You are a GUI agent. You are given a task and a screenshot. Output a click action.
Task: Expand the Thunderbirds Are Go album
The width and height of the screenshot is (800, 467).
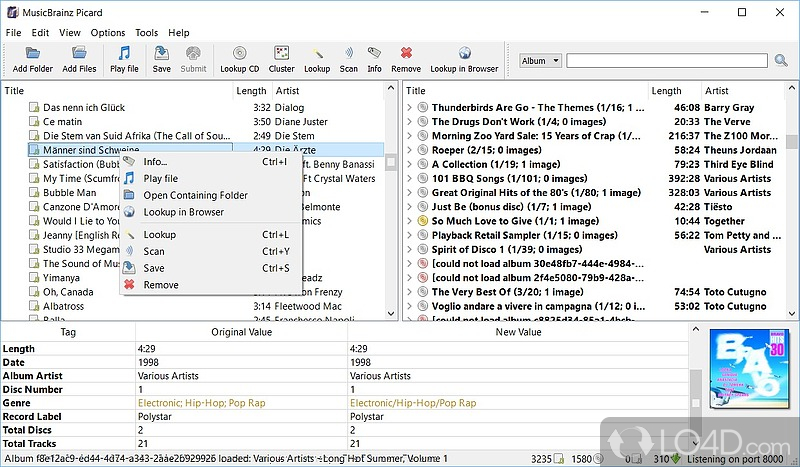pyautogui.click(x=409, y=108)
